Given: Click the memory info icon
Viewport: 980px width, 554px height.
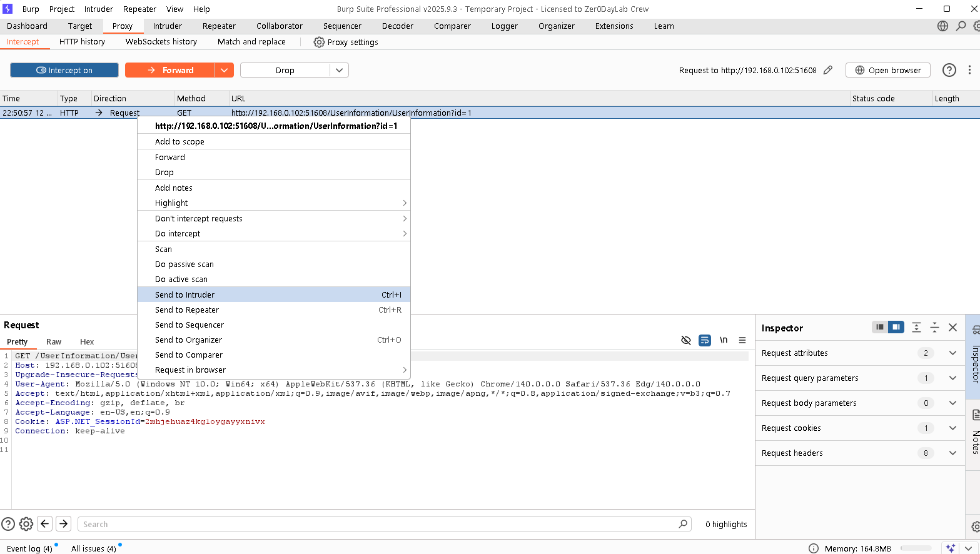Looking at the screenshot, I should point(814,548).
